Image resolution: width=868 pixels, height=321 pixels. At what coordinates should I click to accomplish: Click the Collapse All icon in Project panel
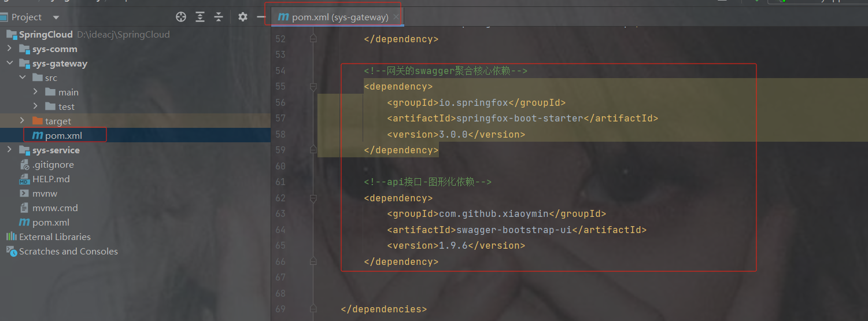[x=219, y=17]
